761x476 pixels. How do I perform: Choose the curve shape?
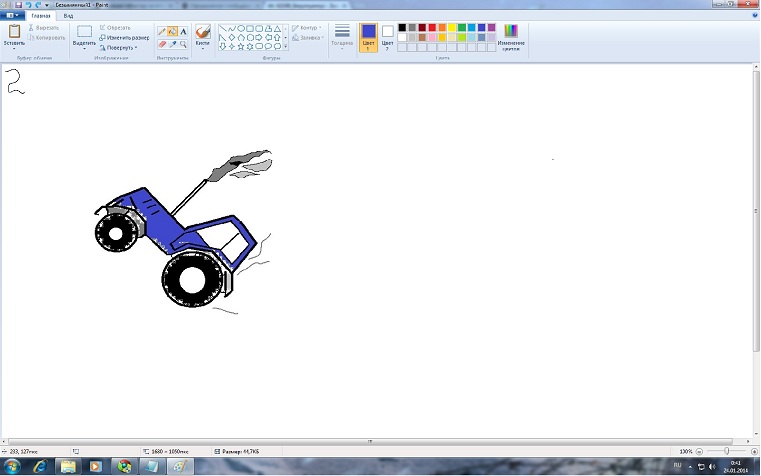[x=232, y=29]
